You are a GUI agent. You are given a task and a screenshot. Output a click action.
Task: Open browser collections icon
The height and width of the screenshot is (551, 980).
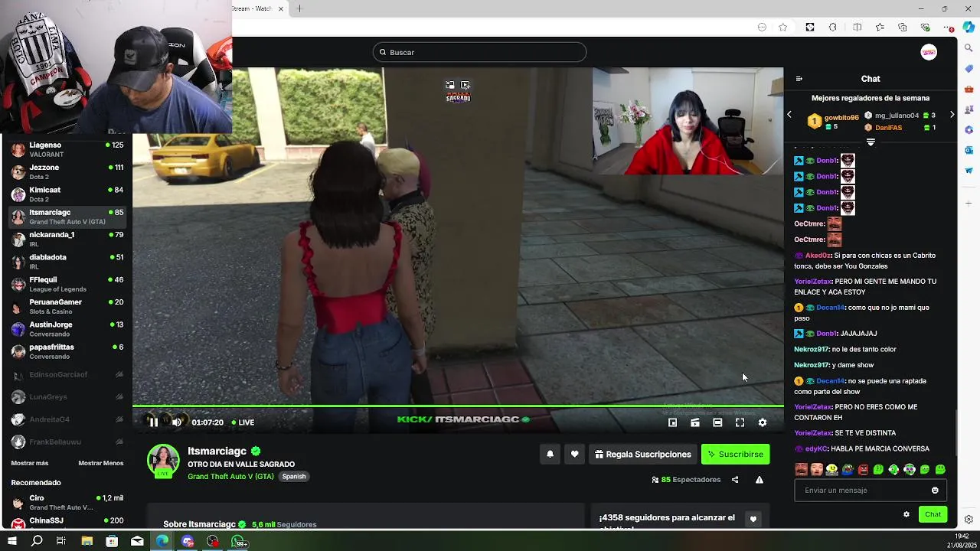coord(903,27)
